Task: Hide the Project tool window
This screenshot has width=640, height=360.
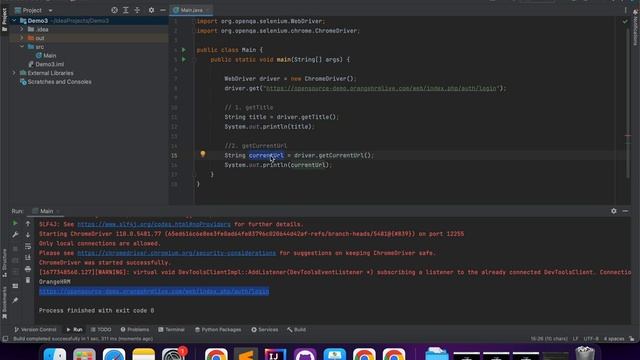Action: (162, 10)
